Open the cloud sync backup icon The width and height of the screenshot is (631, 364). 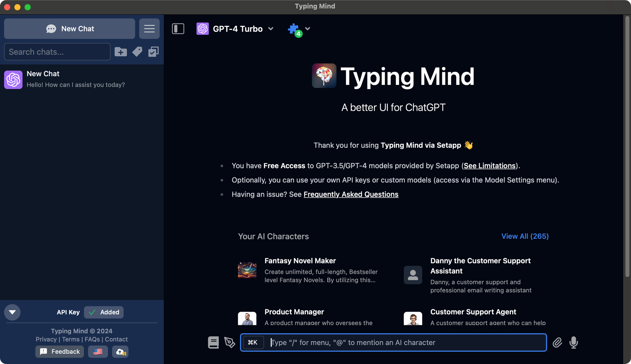coord(120,351)
